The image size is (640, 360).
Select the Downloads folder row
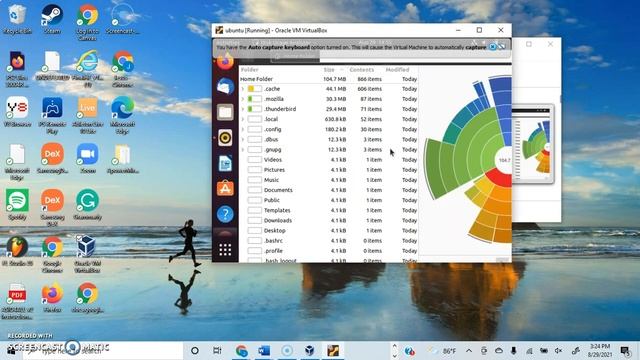click(x=329, y=221)
